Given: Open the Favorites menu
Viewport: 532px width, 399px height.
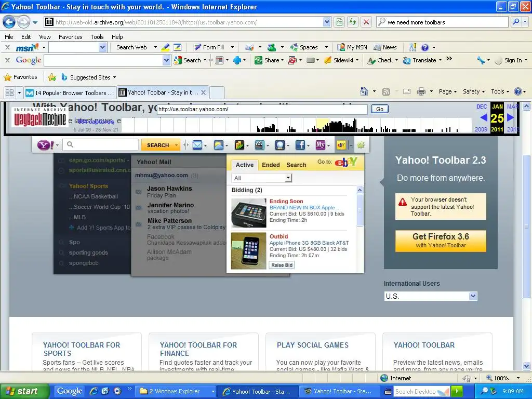Looking at the screenshot, I should pos(71,37).
